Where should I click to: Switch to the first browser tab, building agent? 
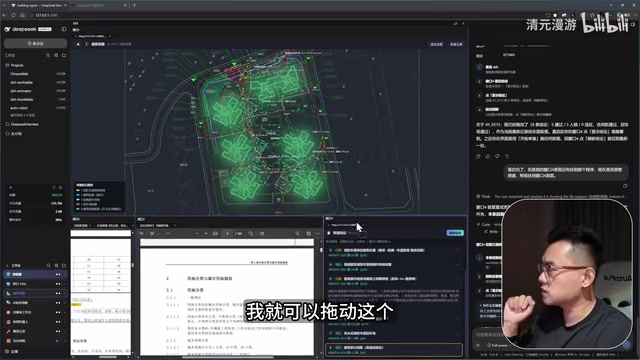pyautogui.click(x=38, y=5)
